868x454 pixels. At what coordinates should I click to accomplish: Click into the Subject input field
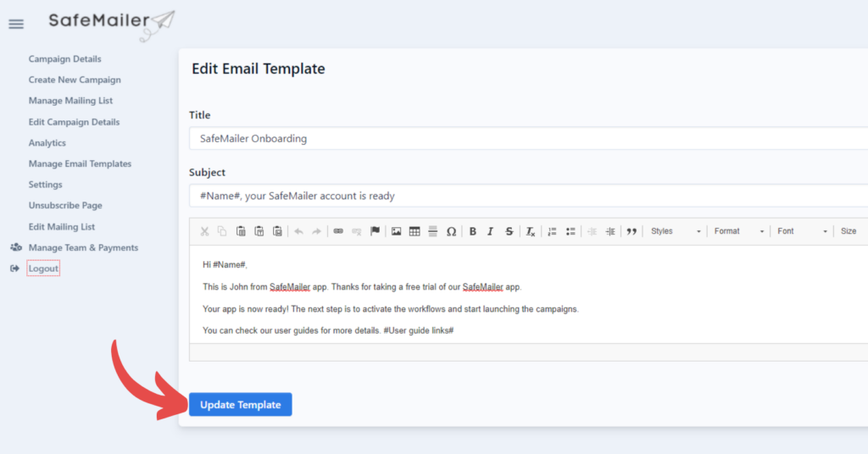point(529,196)
